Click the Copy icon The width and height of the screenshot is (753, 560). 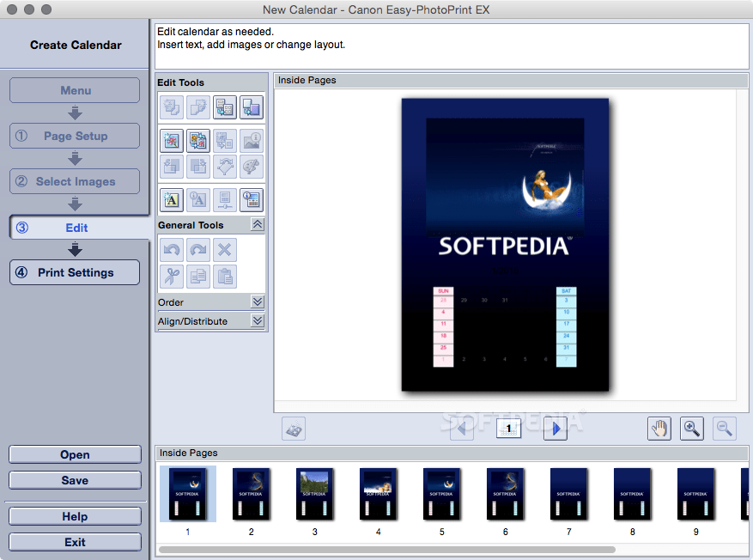[x=198, y=277]
